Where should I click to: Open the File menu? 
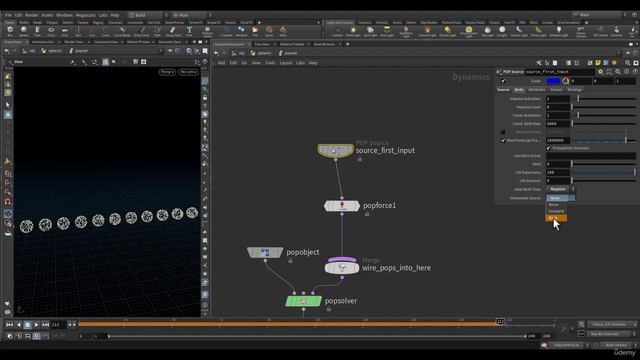click(x=8, y=15)
